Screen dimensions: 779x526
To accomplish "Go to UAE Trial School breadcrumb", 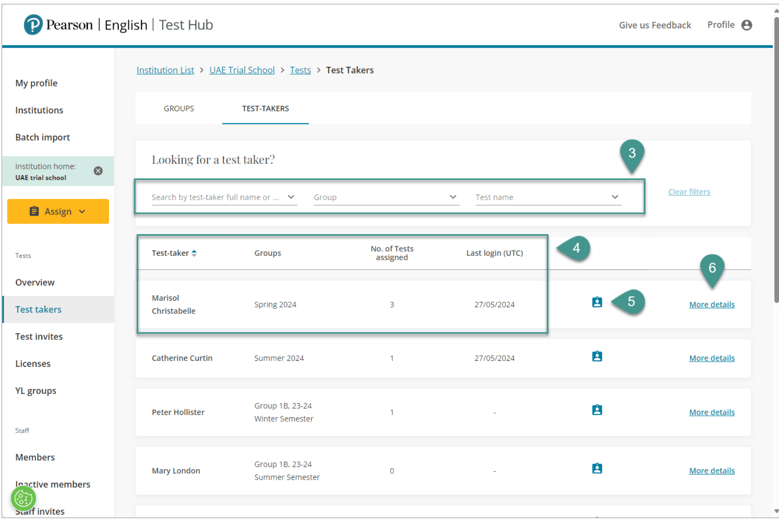I will click(x=242, y=70).
